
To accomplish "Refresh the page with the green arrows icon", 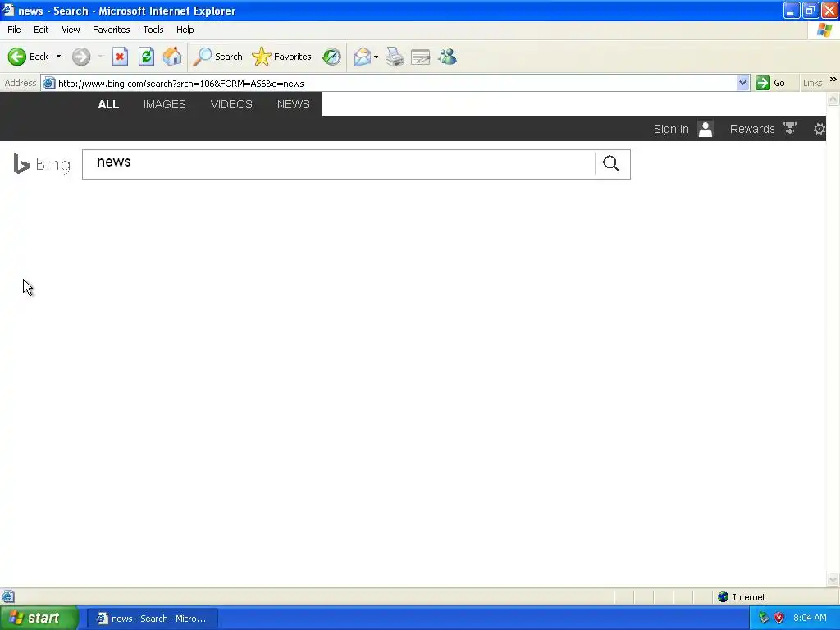I will [x=146, y=57].
